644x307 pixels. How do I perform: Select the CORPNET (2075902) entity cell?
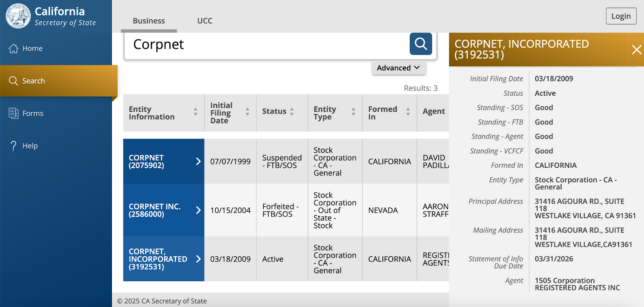(x=164, y=161)
